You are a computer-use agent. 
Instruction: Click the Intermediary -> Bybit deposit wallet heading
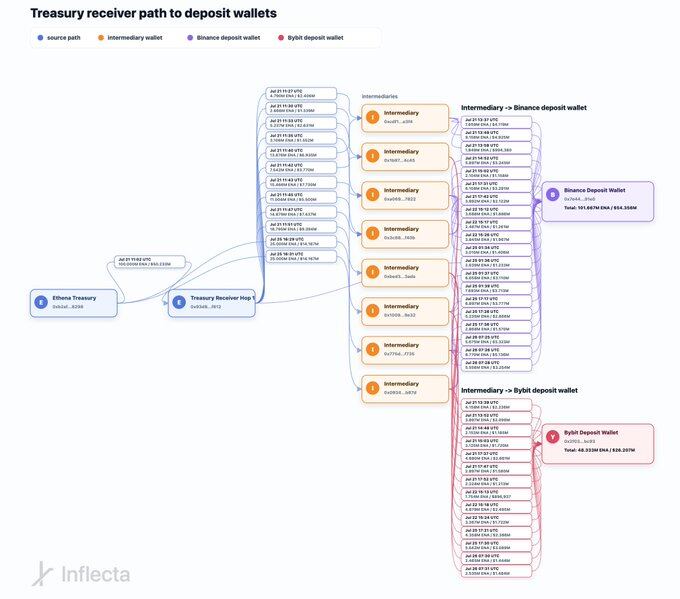(x=519, y=390)
